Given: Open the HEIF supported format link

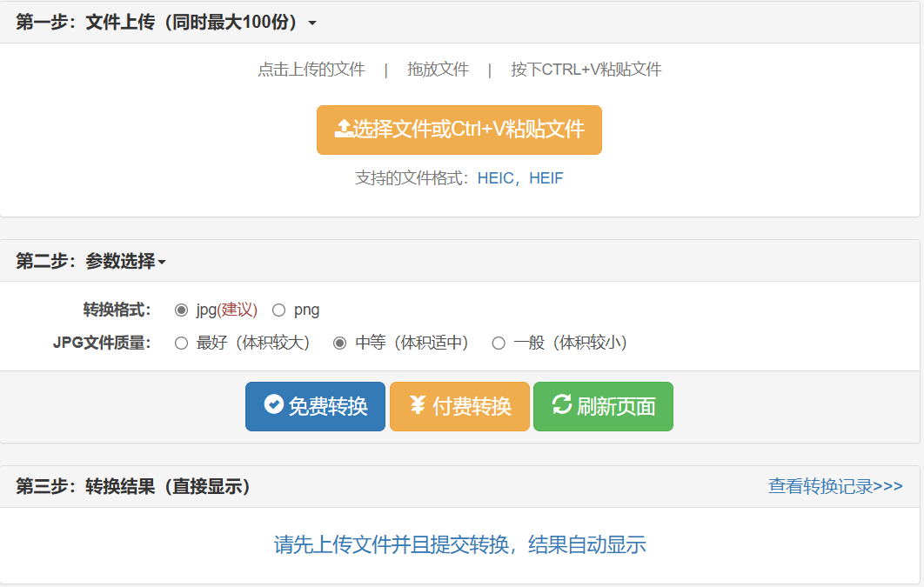Looking at the screenshot, I should point(546,177).
